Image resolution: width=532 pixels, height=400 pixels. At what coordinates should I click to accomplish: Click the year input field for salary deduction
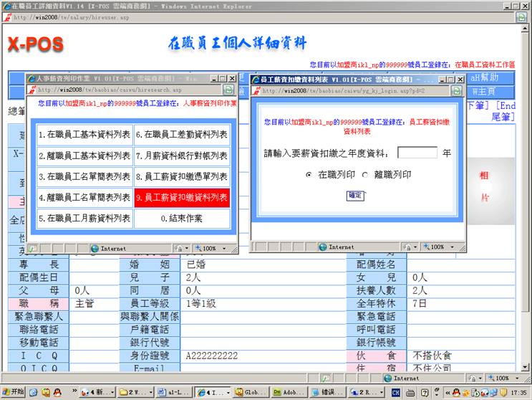coord(417,153)
